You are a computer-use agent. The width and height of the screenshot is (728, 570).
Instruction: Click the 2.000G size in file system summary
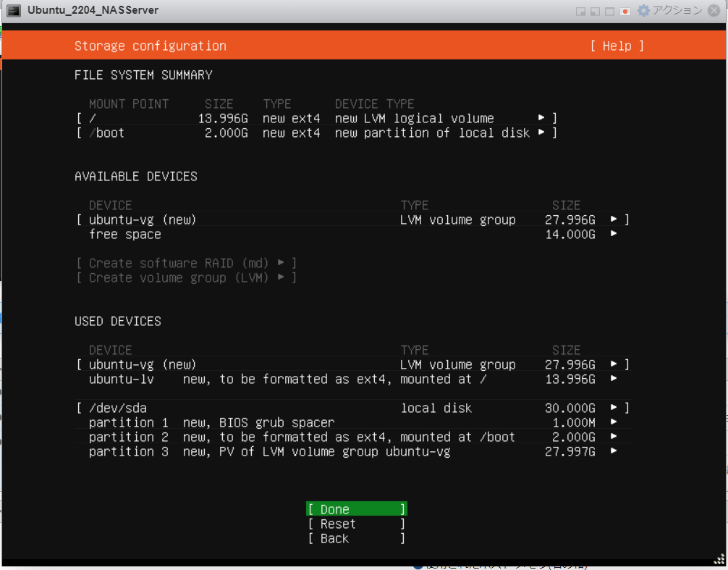point(227,133)
